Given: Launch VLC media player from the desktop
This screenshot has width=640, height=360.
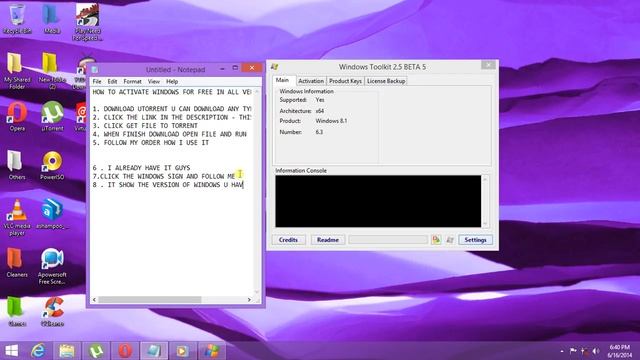Looking at the screenshot, I should point(17,217).
